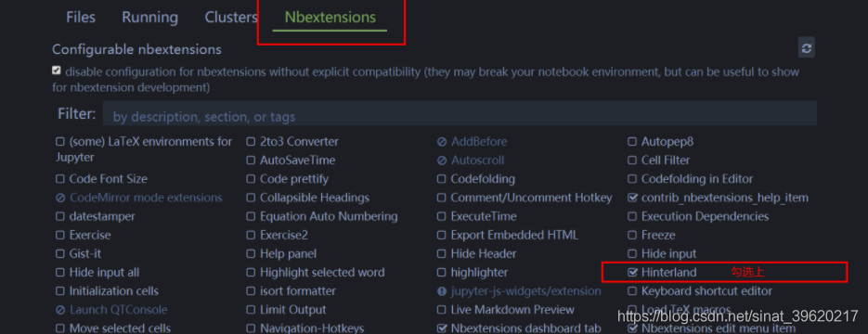The height and width of the screenshot is (334, 868).
Task: Click the refresh nbextensions list icon
Action: point(806,48)
